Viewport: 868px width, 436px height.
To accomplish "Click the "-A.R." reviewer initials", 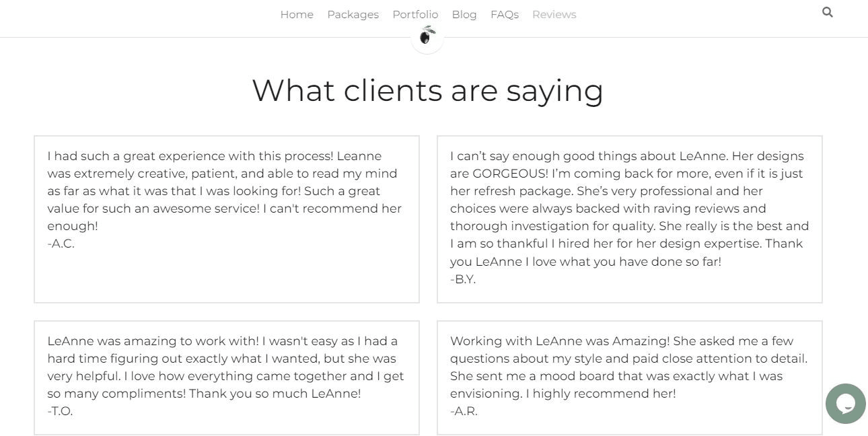I will coord(464,411).
